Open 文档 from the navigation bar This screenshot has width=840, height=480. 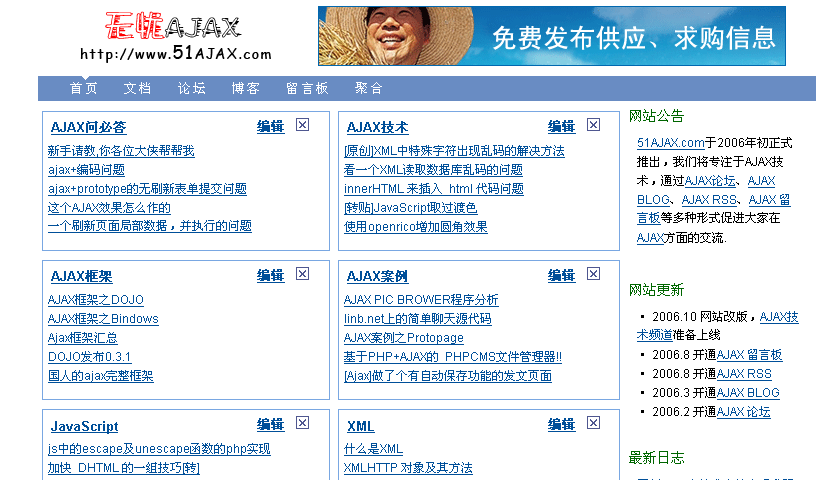click(138, 89)
